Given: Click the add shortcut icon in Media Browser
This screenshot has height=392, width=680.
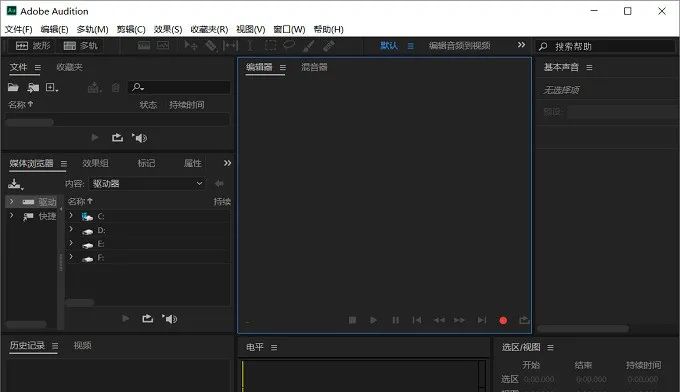Looking at the screenshot, I should click(15, 184).
